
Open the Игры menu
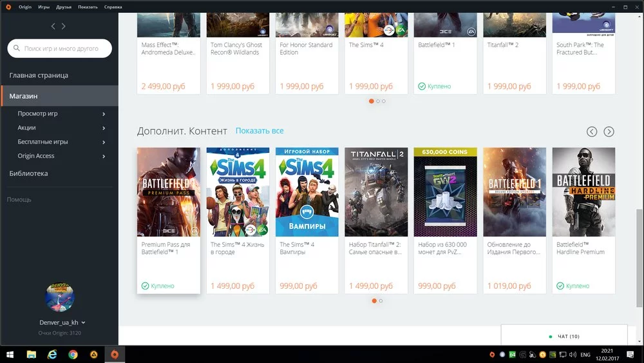44,7
